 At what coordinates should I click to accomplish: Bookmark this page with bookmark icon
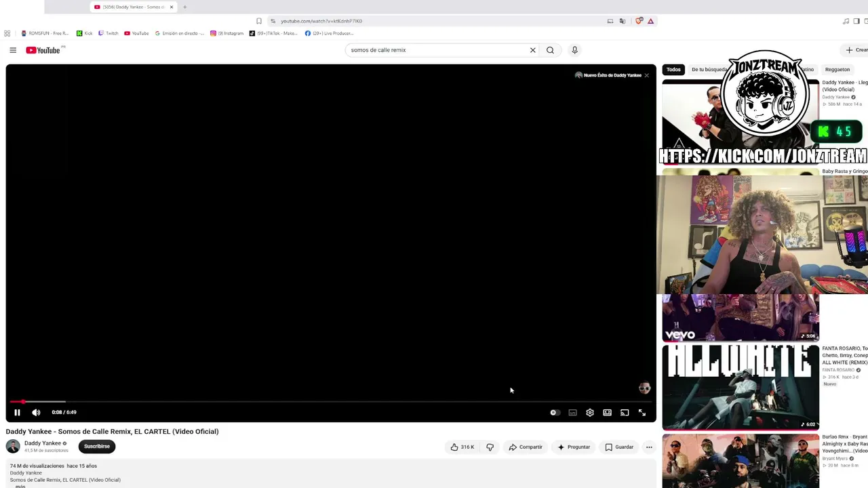[258, 21]
